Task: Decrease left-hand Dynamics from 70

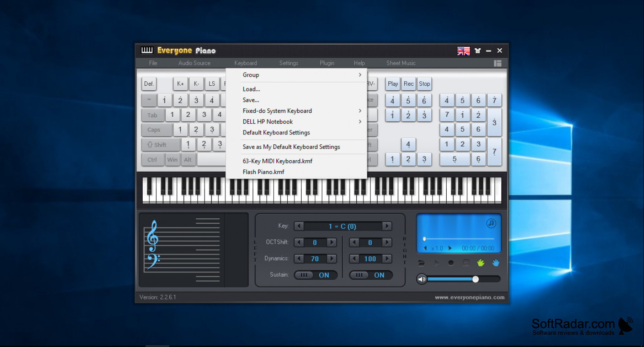Action: [x=299, y=259]
